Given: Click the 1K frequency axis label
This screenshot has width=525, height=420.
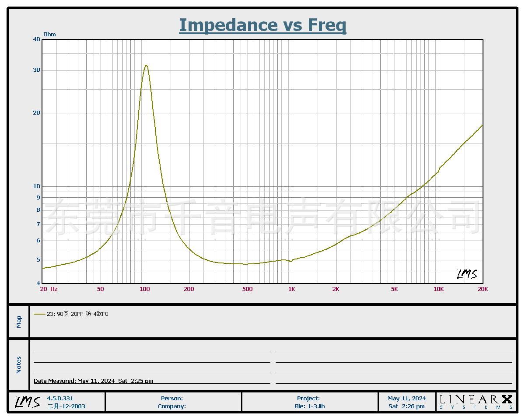Looking at the screenshot, I should (x=291, y=289).
